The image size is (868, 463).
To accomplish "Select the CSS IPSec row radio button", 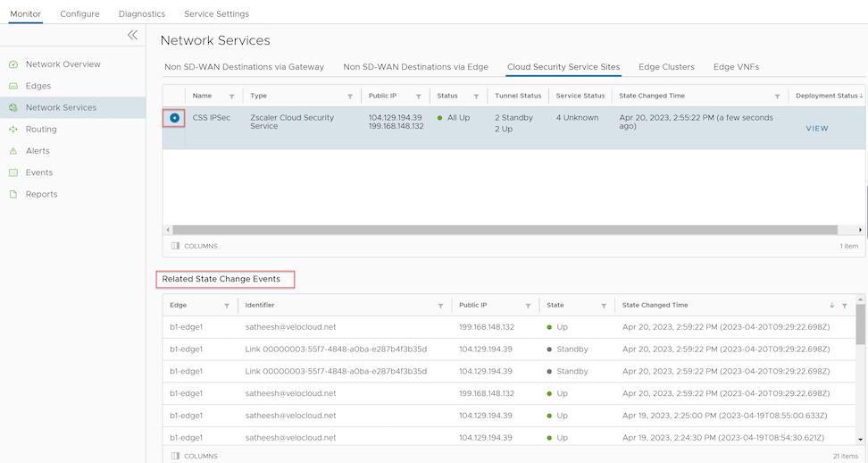I will coord(174,117).
